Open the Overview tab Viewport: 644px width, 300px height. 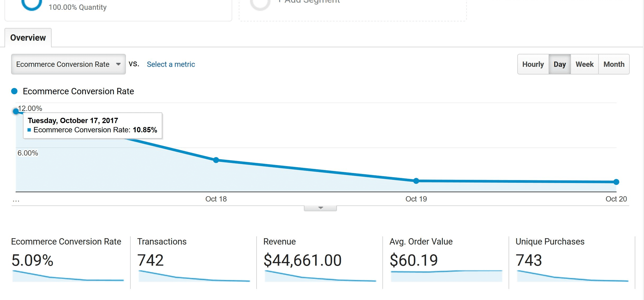28,38
